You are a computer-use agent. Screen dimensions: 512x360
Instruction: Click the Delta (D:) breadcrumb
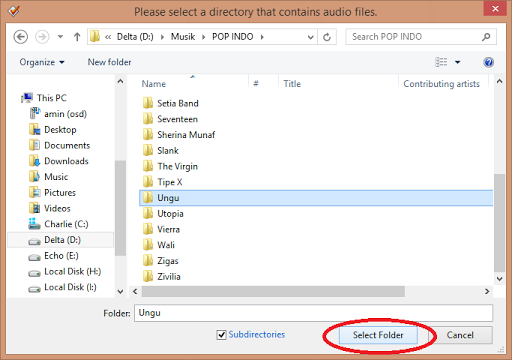(x=135, y=37)
